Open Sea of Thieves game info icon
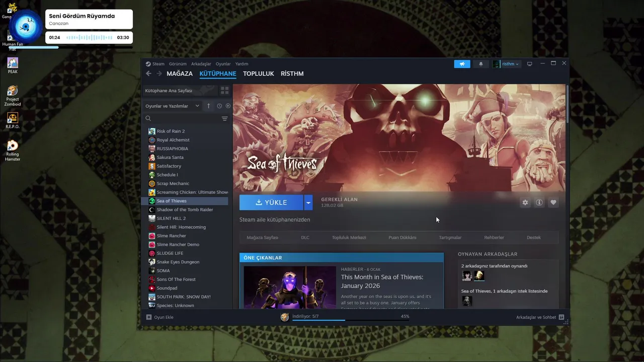Screen dimensions: 644x362 click(x=539, y=202)
